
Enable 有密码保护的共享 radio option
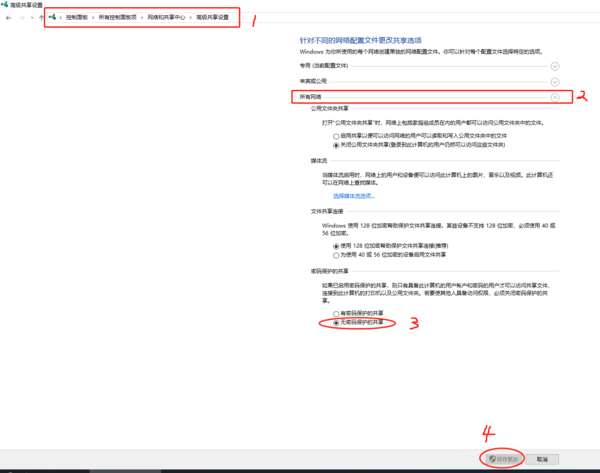(336, 314)
